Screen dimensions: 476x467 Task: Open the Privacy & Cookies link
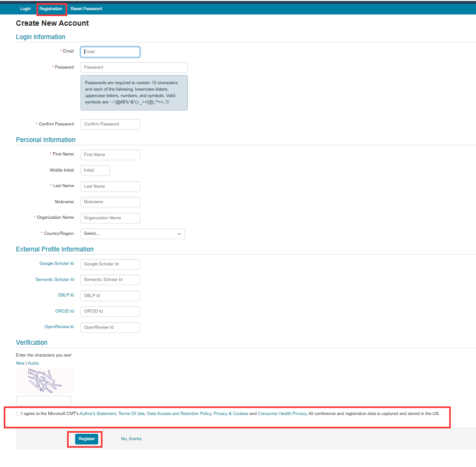[x=231, y=413]
